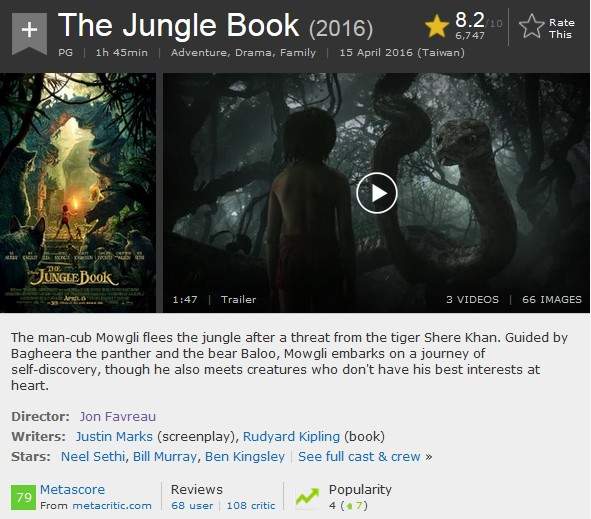Screen dimensions: 591x519
Task: Add movie to watchlist with plus ribbon
Action: point(29,33)
